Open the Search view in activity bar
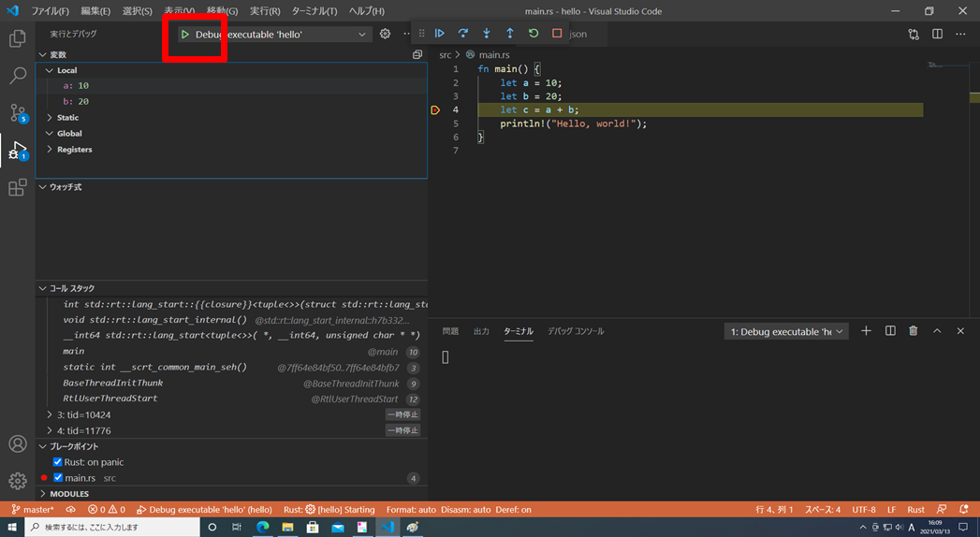The width and height of the screenshot is (980, 537). tap(18, 76)
